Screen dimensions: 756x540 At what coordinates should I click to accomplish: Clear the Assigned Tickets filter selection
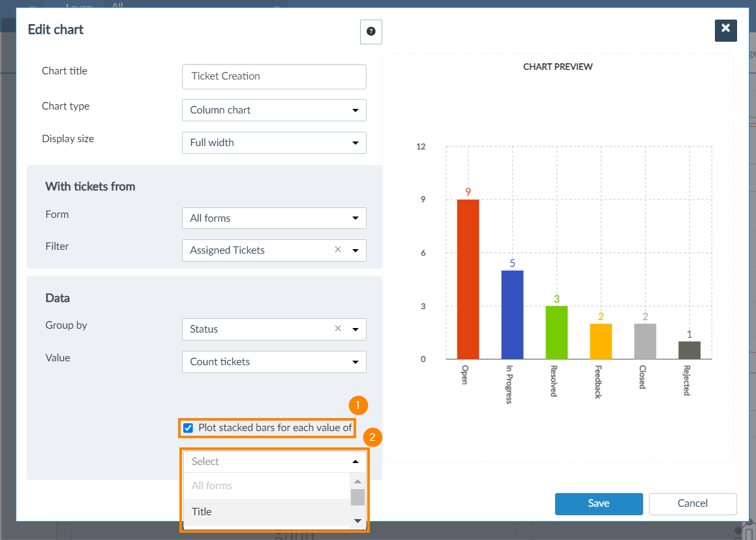pyautogui.click(x=338, y=250)
